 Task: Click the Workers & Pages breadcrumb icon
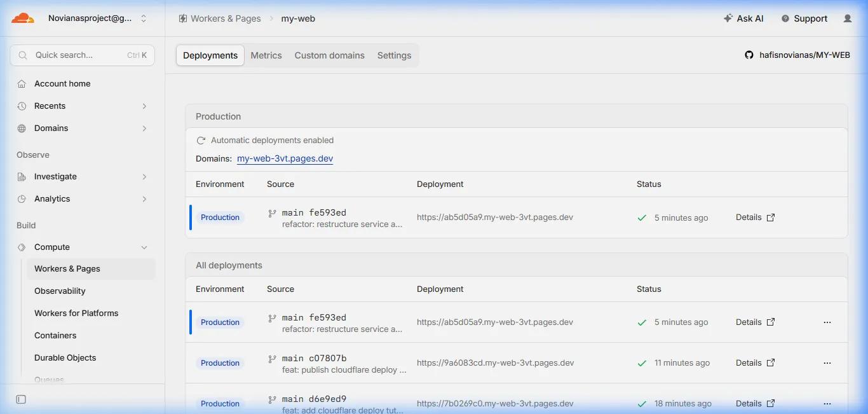coord(183,18)
